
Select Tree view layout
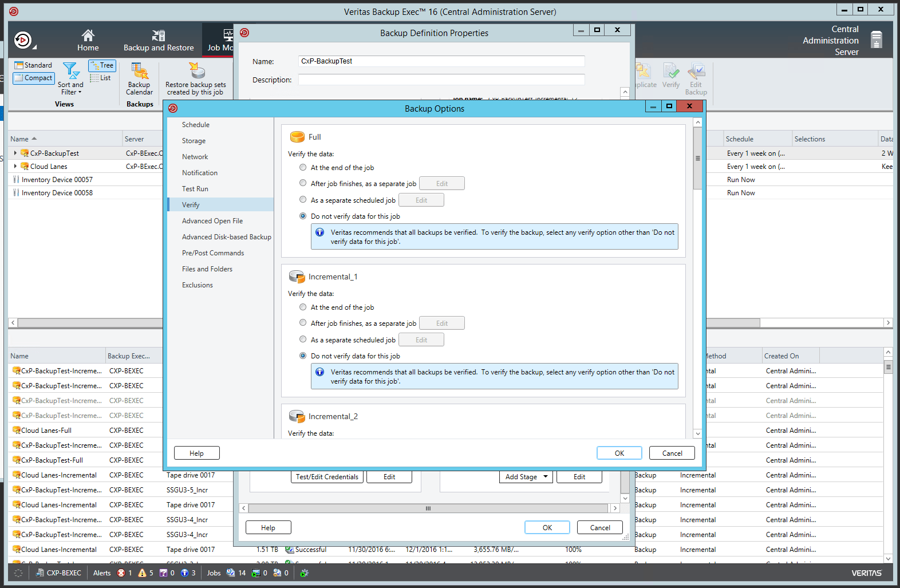click(x=102, y=65)
